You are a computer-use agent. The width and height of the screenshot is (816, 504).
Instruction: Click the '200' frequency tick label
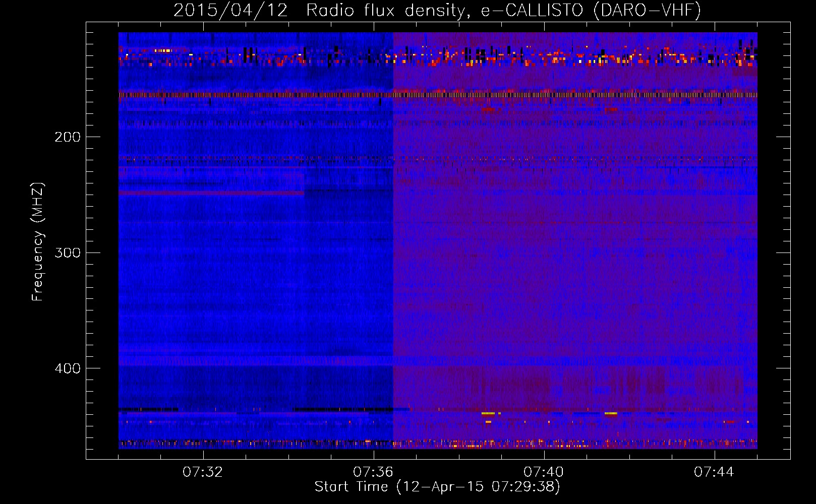67,137
